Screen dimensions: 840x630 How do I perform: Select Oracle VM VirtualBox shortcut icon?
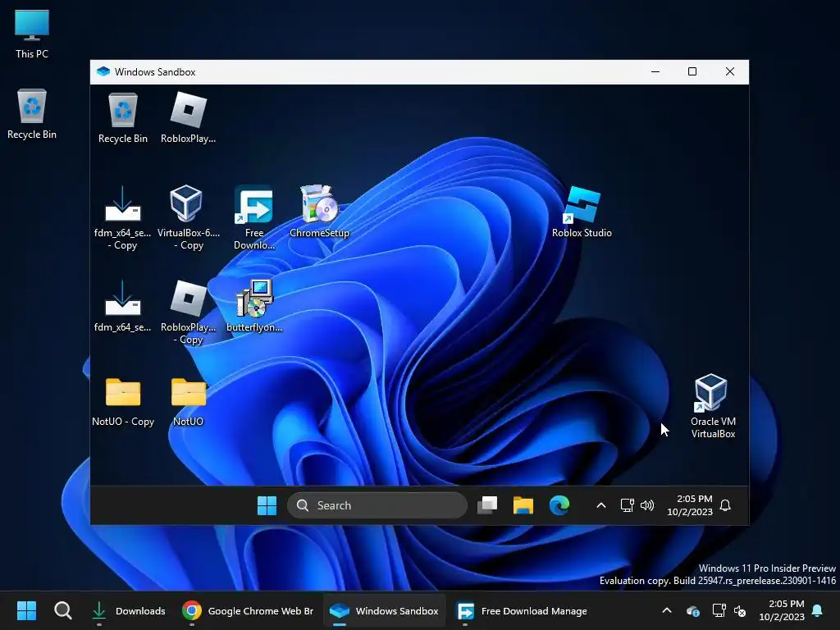tap(711, 393)
